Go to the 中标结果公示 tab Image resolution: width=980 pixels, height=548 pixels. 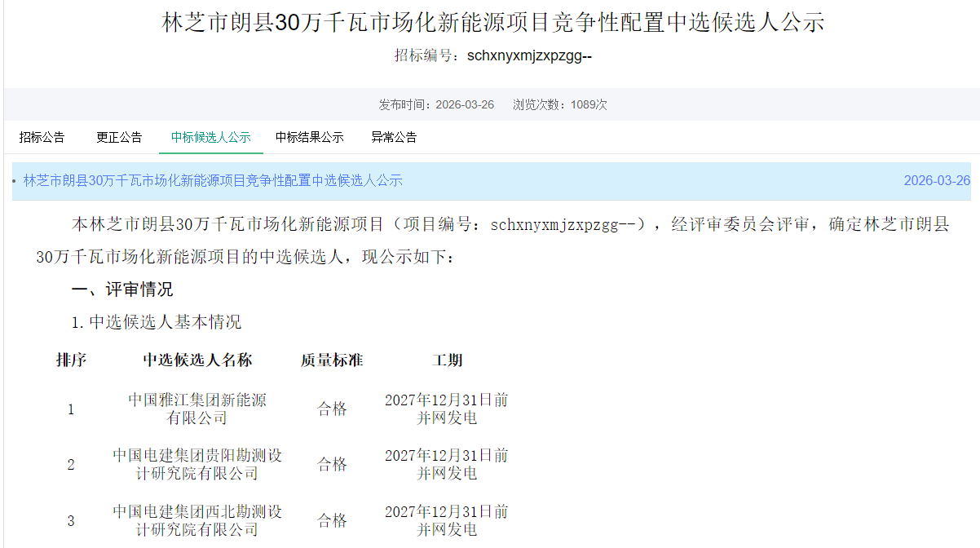[x=309, y=137]
